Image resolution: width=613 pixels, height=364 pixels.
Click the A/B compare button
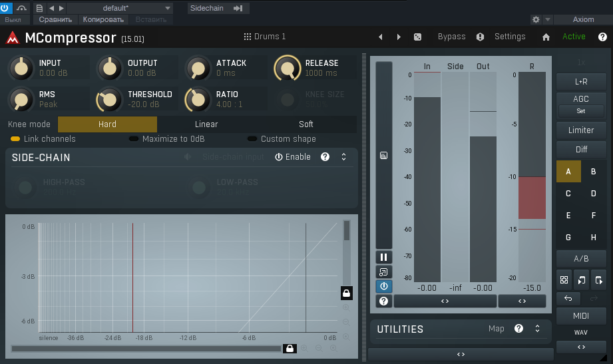click(x=581, y=258)
